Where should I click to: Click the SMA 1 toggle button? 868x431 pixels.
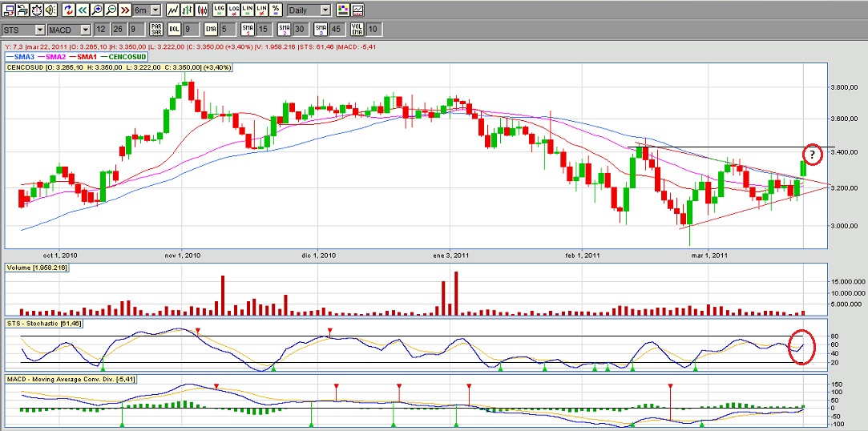tap(247, 30)
